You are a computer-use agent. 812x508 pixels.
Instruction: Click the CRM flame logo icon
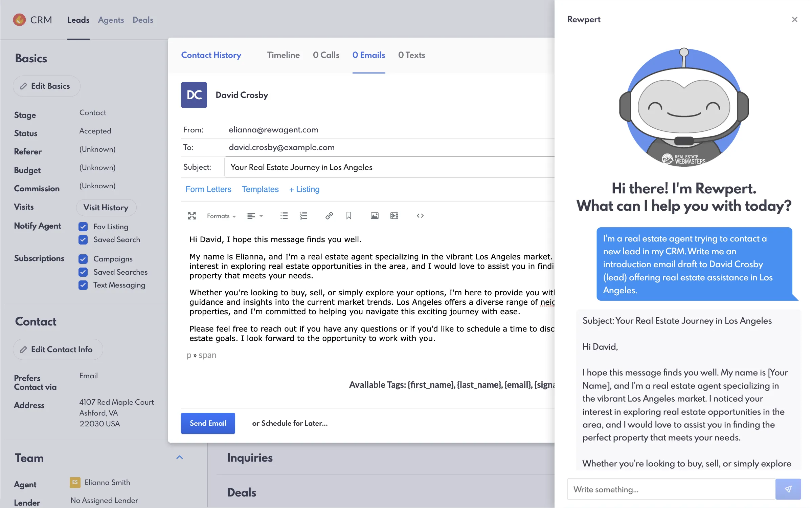tap(19, 20)
